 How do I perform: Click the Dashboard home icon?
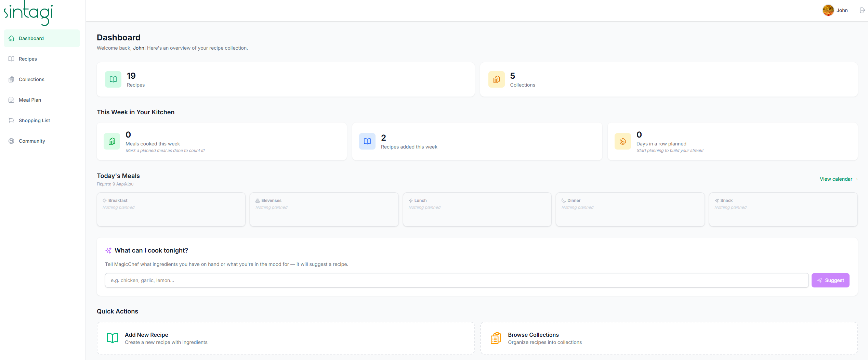pyautogui.click(x=11, y=38)
